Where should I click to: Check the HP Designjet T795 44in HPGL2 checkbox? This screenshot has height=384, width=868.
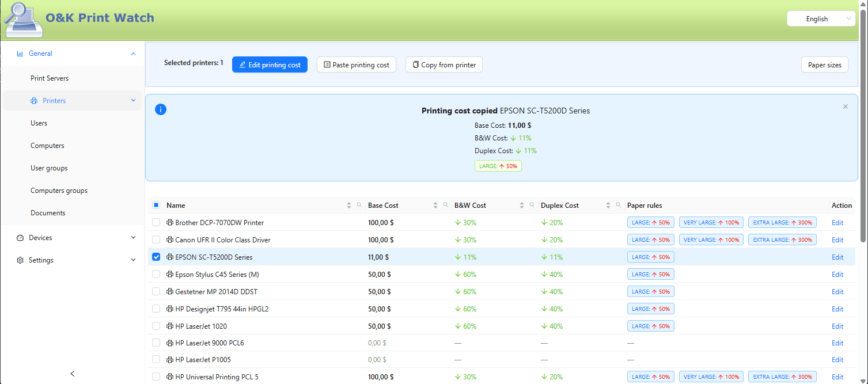point(156,309)
